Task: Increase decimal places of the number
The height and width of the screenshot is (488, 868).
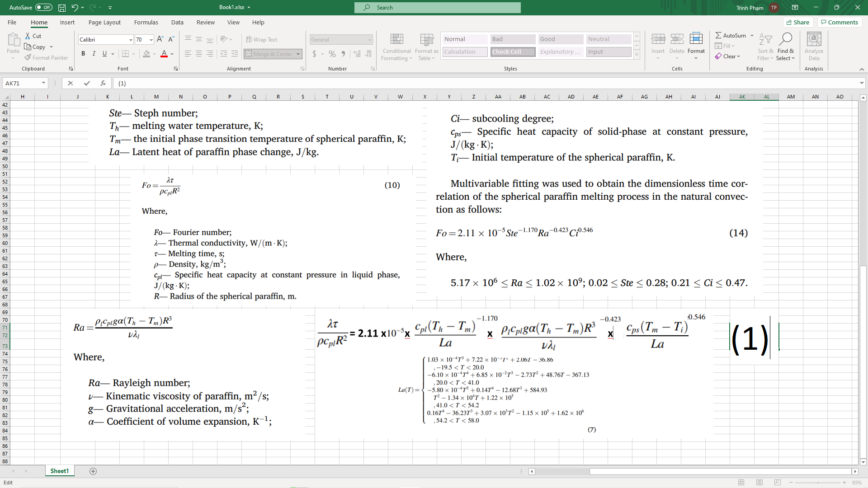Action: (357, 54)
